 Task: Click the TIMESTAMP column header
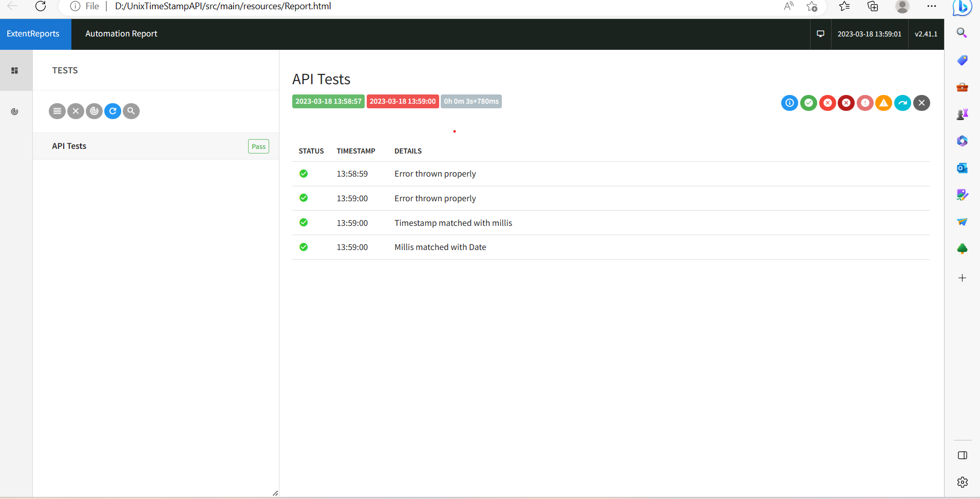coord(356,151)
